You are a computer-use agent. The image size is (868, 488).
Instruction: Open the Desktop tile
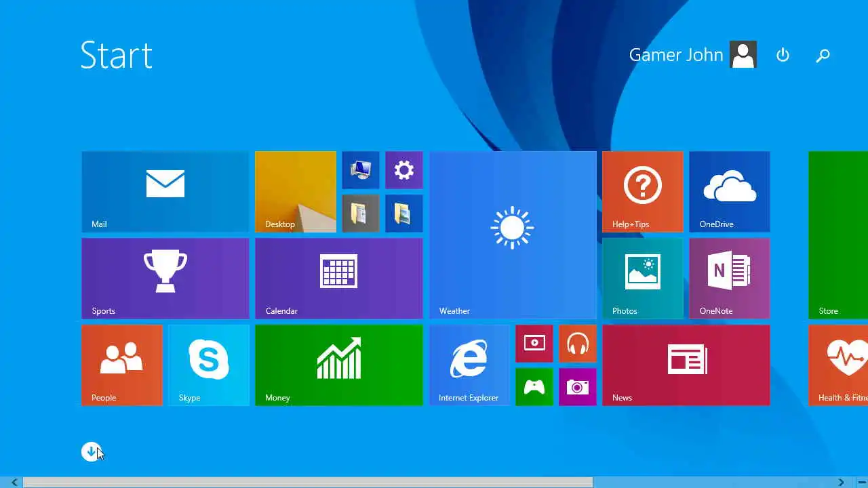(x=296, y=192)
